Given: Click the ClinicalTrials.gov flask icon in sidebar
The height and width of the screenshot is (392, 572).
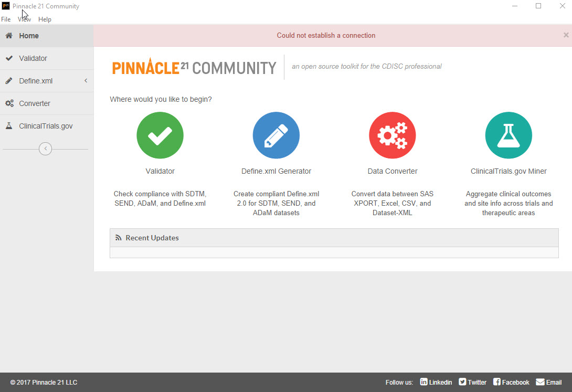Looking at the screenshot, I should coord(9,126).
